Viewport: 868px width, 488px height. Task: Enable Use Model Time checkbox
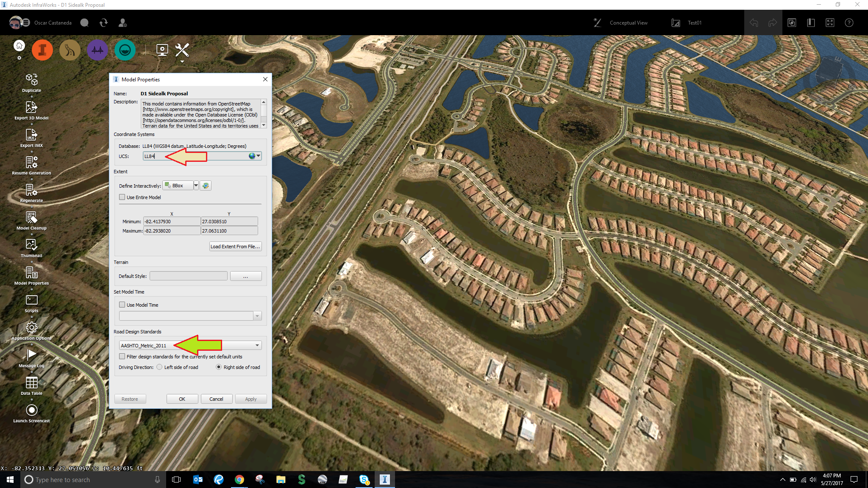(122, 305)
